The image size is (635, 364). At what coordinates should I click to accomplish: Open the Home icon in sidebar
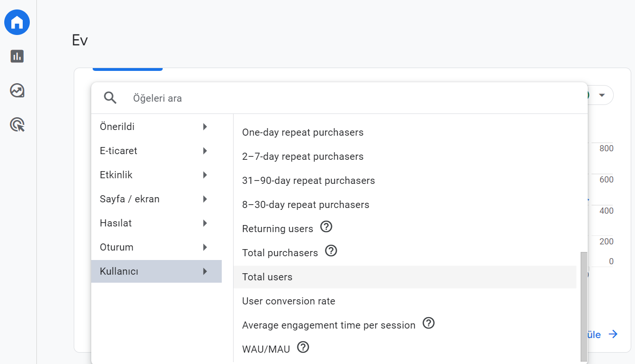[x=17, y=22]
